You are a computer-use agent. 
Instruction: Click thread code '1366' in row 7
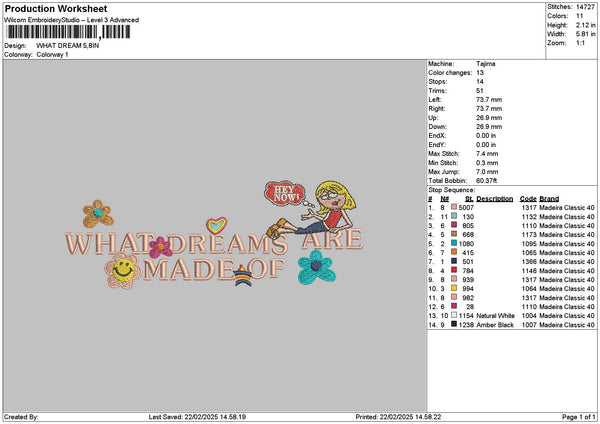(x=529, y=262)
